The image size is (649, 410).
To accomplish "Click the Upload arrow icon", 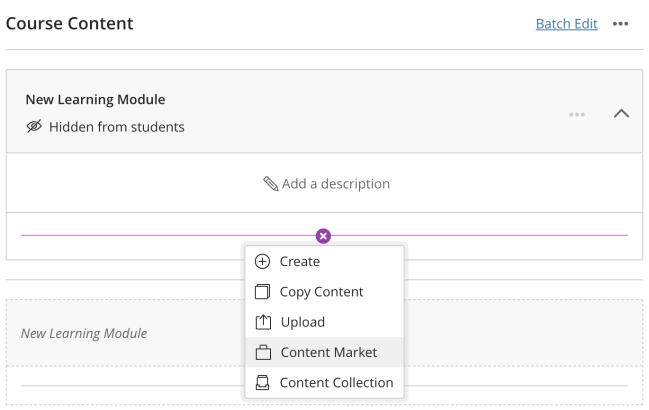I will point(263,322).
